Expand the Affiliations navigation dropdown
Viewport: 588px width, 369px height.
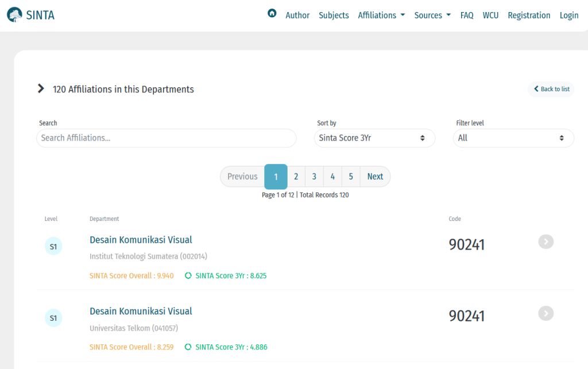381,15
